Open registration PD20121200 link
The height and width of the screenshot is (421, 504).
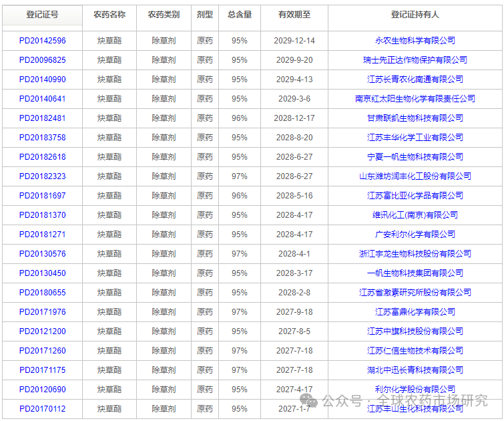coord(43,331)
